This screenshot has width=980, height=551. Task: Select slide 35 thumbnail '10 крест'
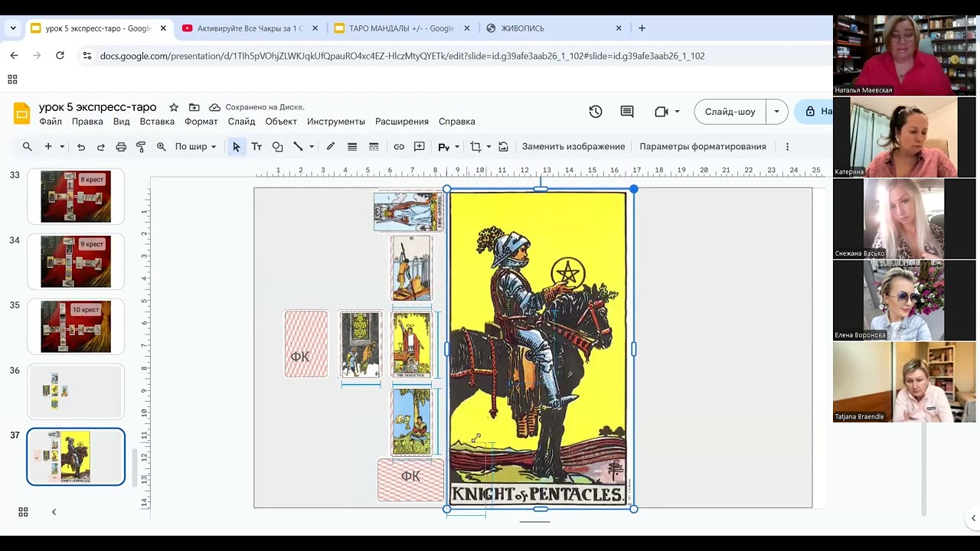point(76,327)
